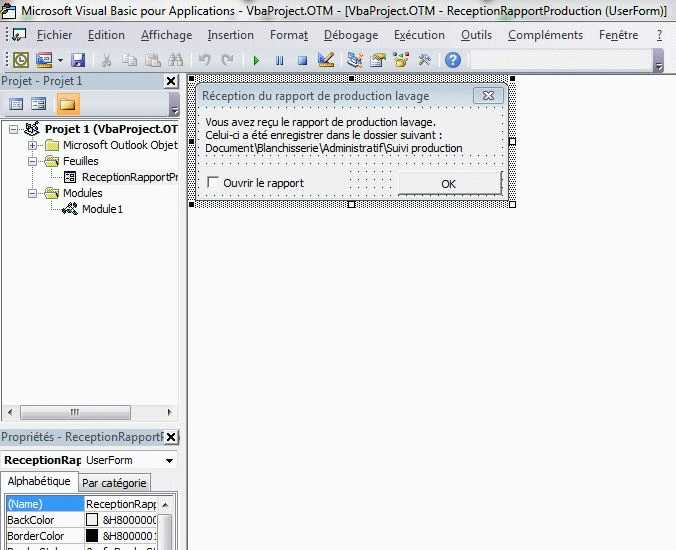This screenshot has height=550, width=676.
Task: Close the Propriétés panel
Action: tap(171, 437)
